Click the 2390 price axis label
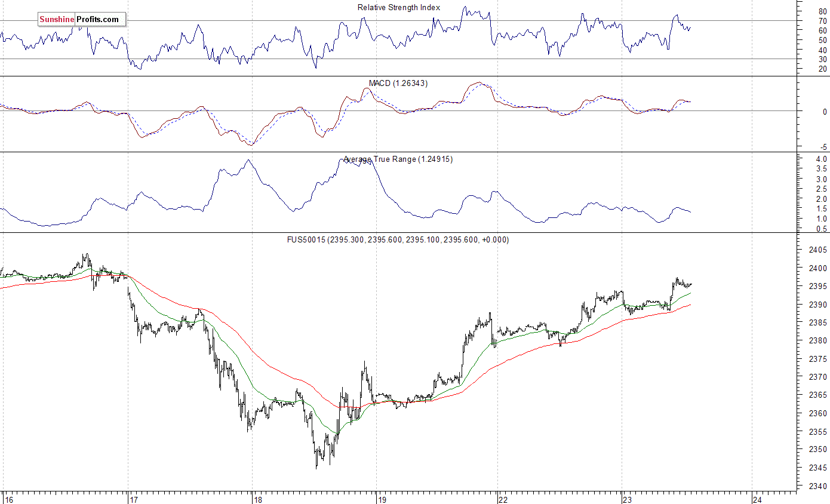 point(818,305)
